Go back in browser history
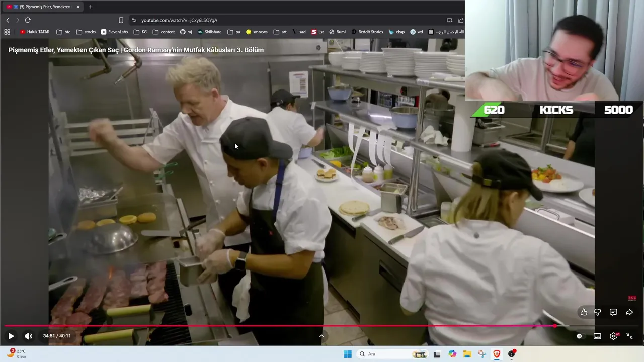The width and height of the screenshot is (644, 362). coord(8,20)
